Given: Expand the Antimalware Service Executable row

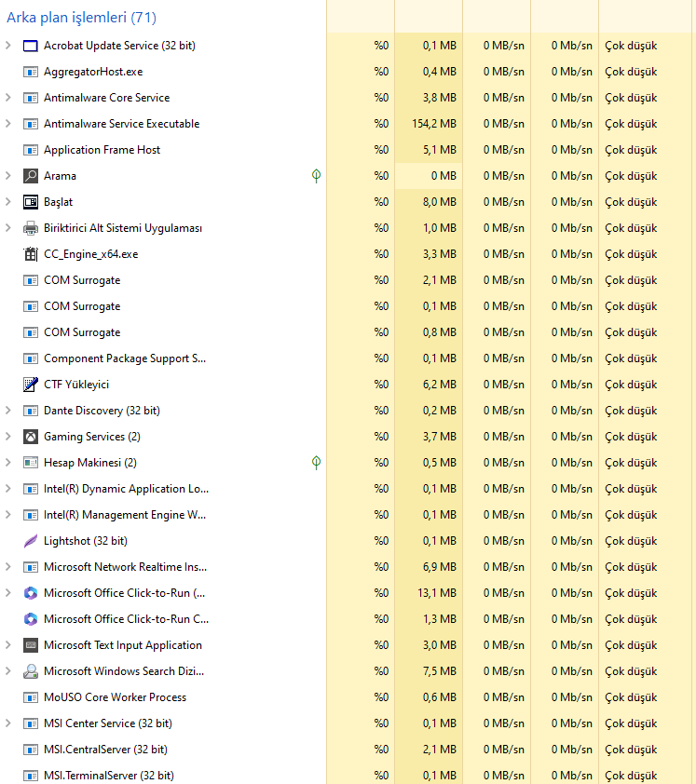Looking at the screenshot, I should click(8, 124).
